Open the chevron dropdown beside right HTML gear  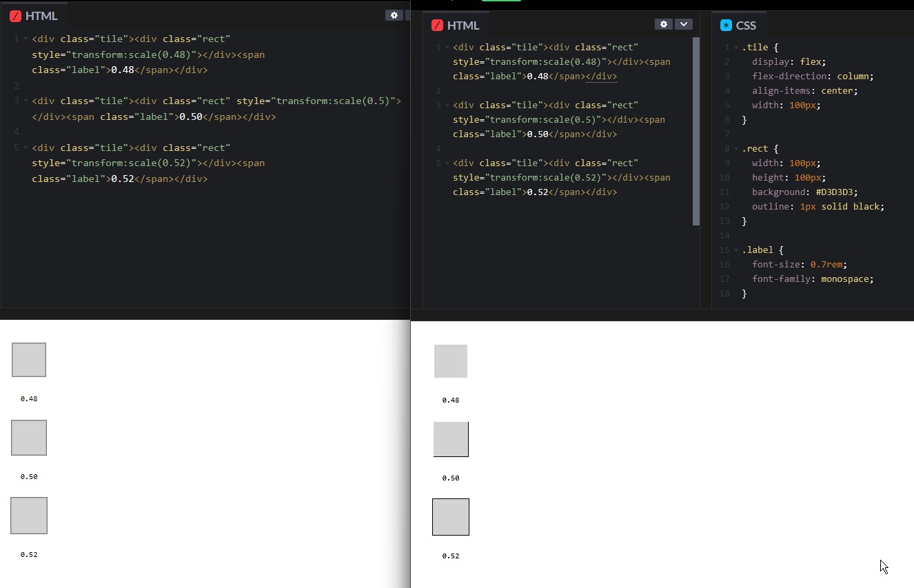pos(684,24)
